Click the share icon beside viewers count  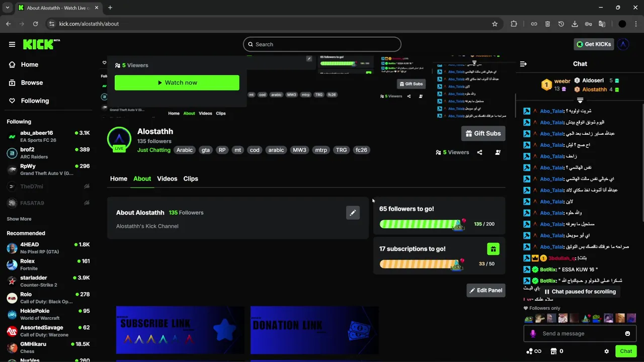point(479,152)
